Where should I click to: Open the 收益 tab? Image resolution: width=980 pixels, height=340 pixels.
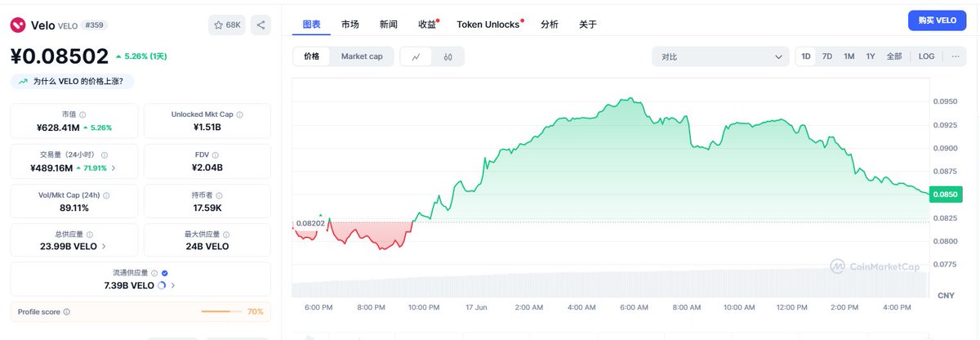click(x=427, y=25)
